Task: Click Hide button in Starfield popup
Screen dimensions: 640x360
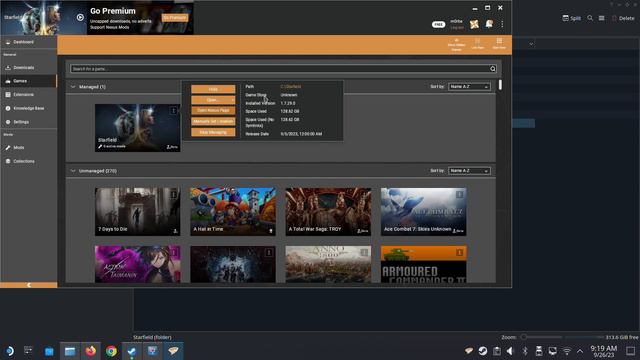Action: tap(213, 89)
